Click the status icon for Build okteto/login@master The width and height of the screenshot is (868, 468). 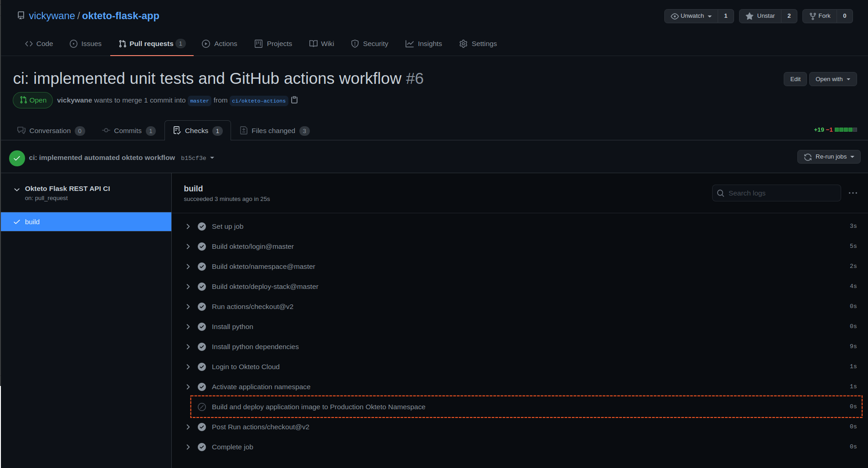tap(202, 247)
